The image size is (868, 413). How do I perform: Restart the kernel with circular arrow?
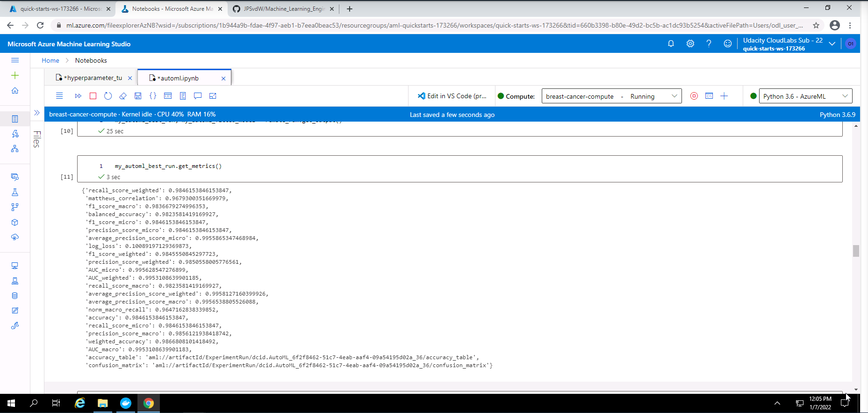pyautogui.click(x=108, y=96)
